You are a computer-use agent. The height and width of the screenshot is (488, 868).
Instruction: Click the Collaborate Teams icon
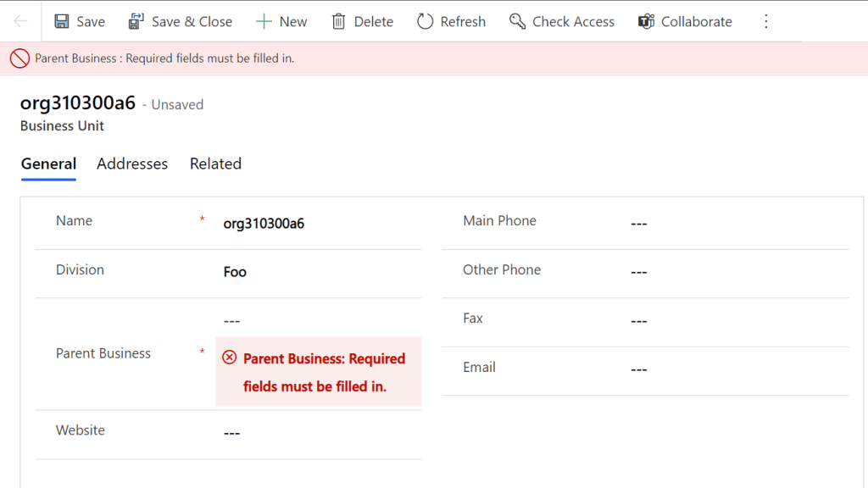(x=647, y=21)
